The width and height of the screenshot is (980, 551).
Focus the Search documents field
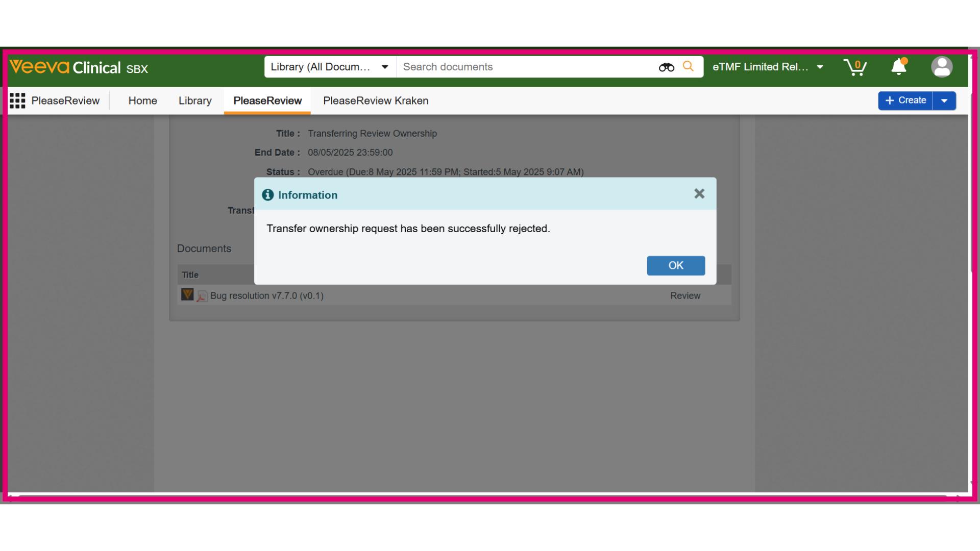point(526,67)
